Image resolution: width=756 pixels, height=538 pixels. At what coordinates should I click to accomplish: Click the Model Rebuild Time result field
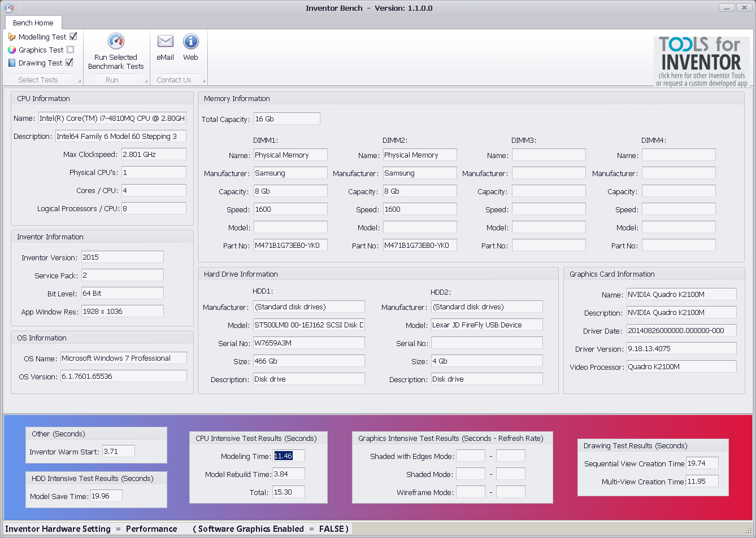(289, 474)
